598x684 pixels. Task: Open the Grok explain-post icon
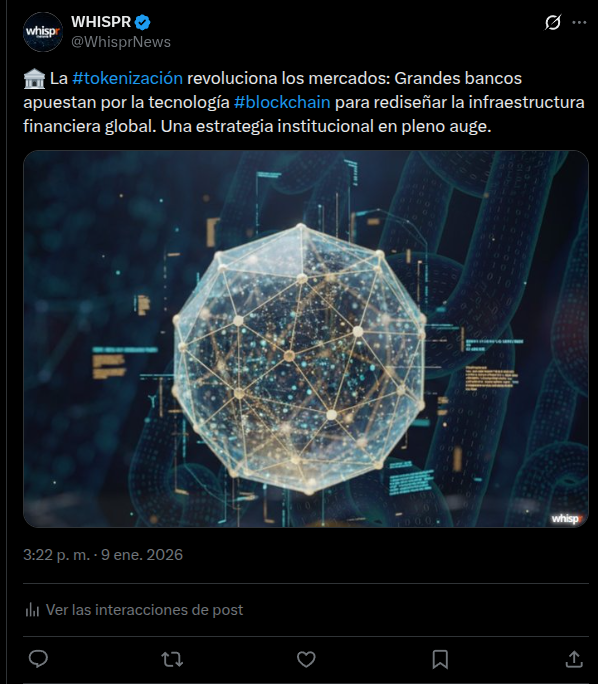click(553, 22)
